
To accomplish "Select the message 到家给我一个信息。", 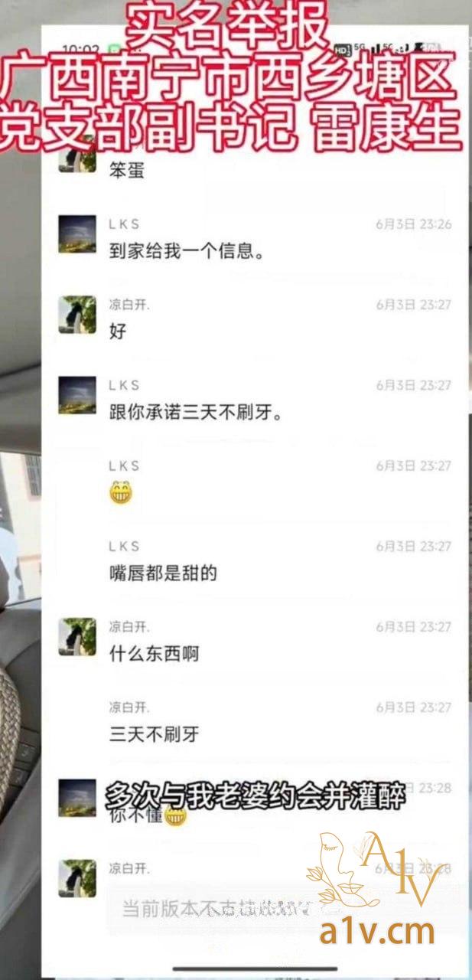I will (187, 251).
